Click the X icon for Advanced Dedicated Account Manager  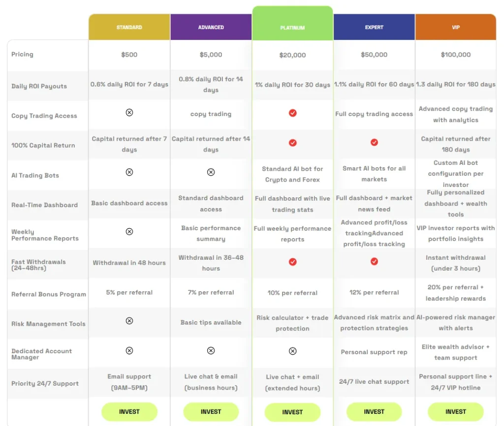(211, 351)
